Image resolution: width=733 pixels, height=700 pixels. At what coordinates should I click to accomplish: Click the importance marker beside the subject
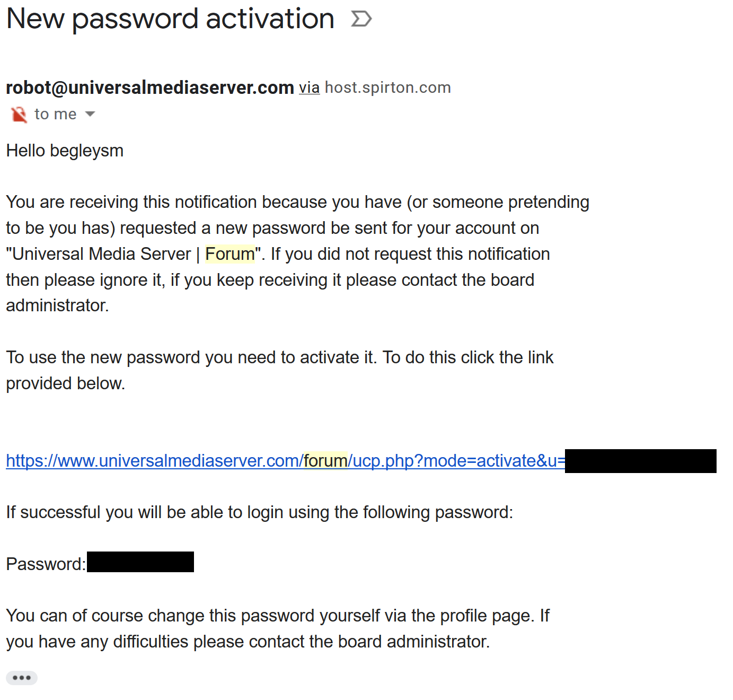pyautogui.click(x=361, y=19)
